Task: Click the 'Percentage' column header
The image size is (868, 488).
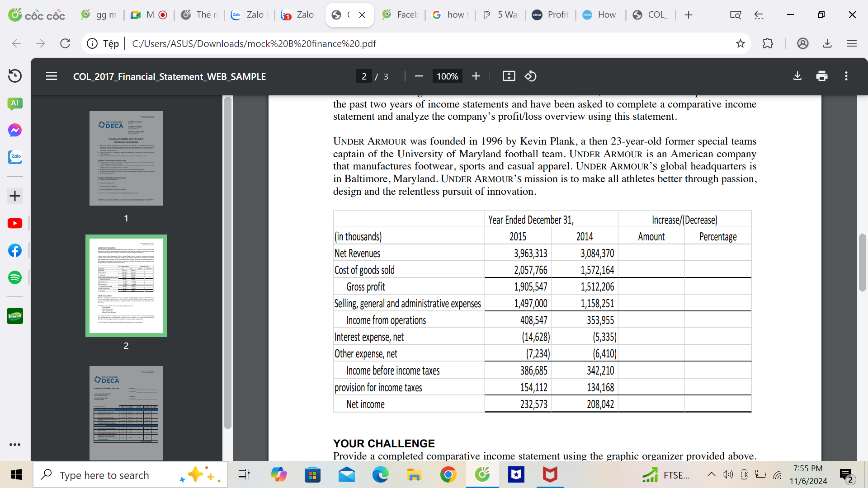Action: click(x=718, y=237)
